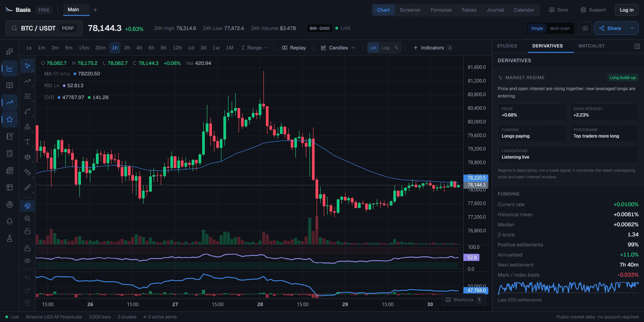The height and width of the screenshot is (322, 644).
Task: Select the shapes drawing tool
Action: point(28,127)
